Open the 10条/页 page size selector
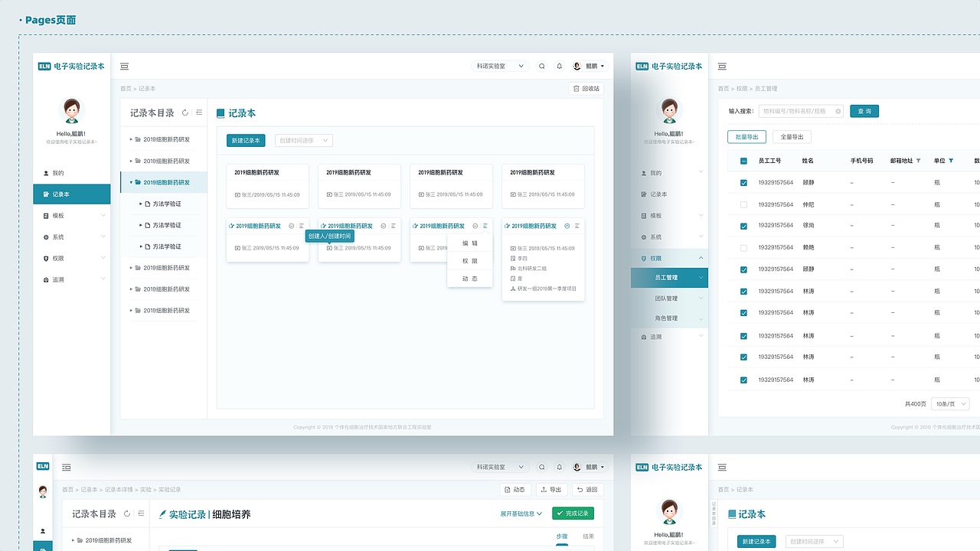Screen dimensions: 980x551 click(x=949, y=403)
